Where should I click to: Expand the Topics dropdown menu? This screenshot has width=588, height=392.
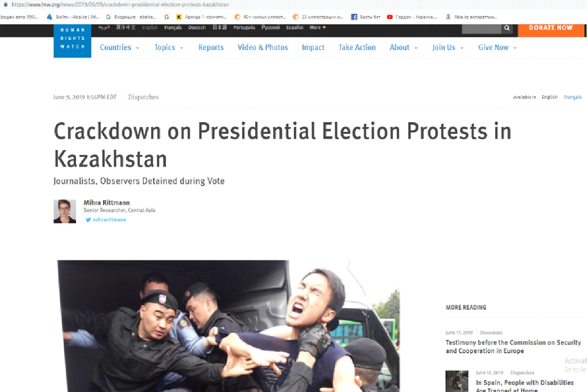pyautogui.click(x=169, y=48)
